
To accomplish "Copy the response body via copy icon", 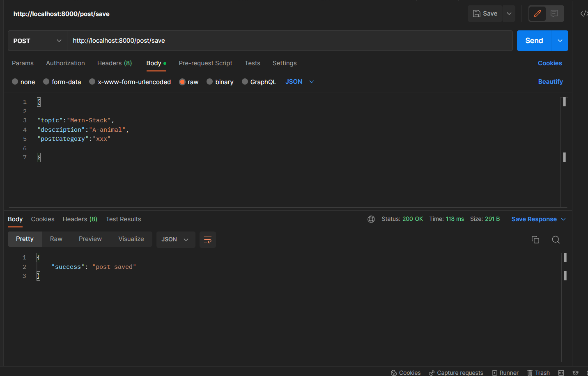I will point(535,239).
